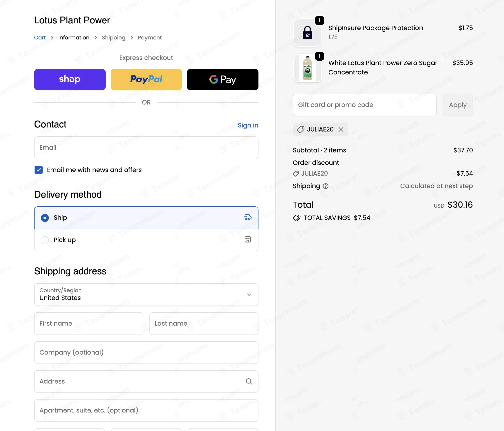Focus the Gift card or promo code field
The width and height of the screenshot is (504, 431).
click(x=365, y=105)
